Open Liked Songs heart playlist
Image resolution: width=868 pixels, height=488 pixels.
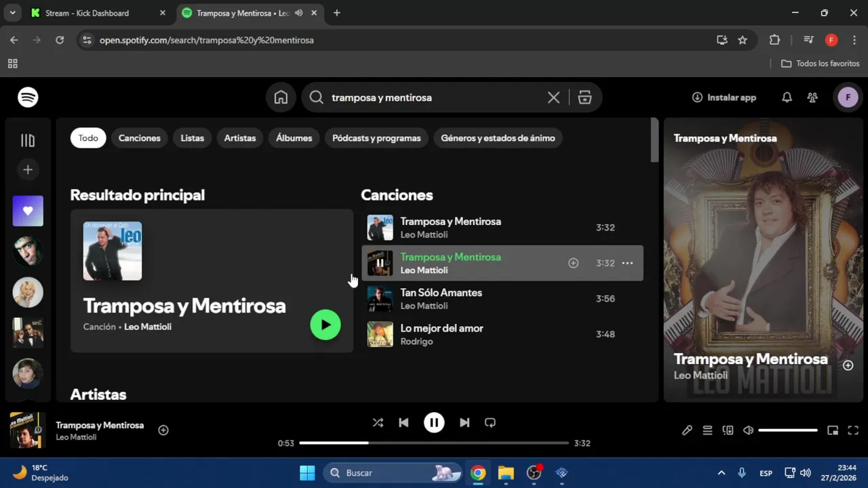pyautogui.click(x=28, y=211)
